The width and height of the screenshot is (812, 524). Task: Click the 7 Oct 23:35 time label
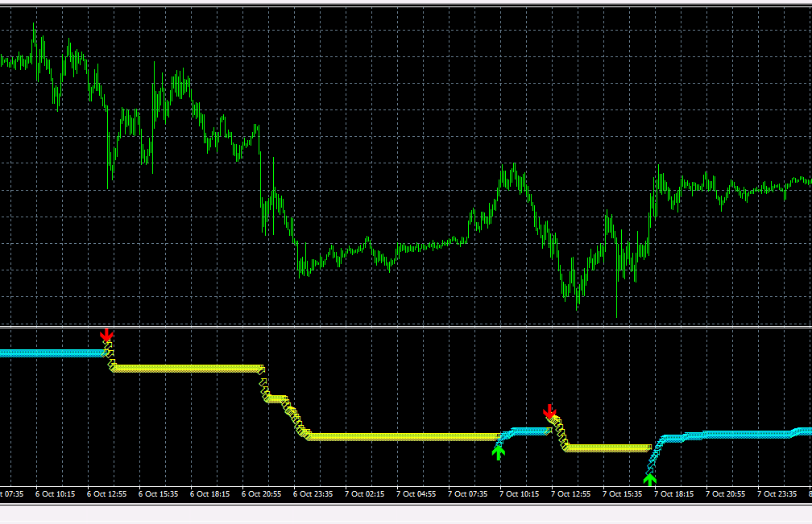(x=778, y=494)
